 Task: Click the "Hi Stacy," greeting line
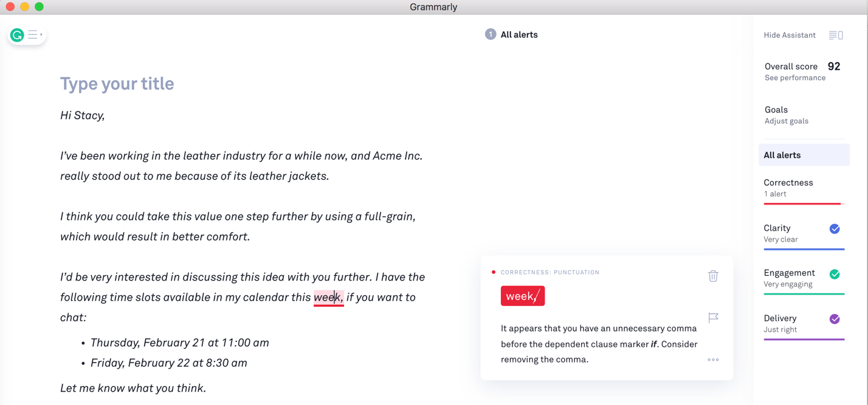point(83,115)
